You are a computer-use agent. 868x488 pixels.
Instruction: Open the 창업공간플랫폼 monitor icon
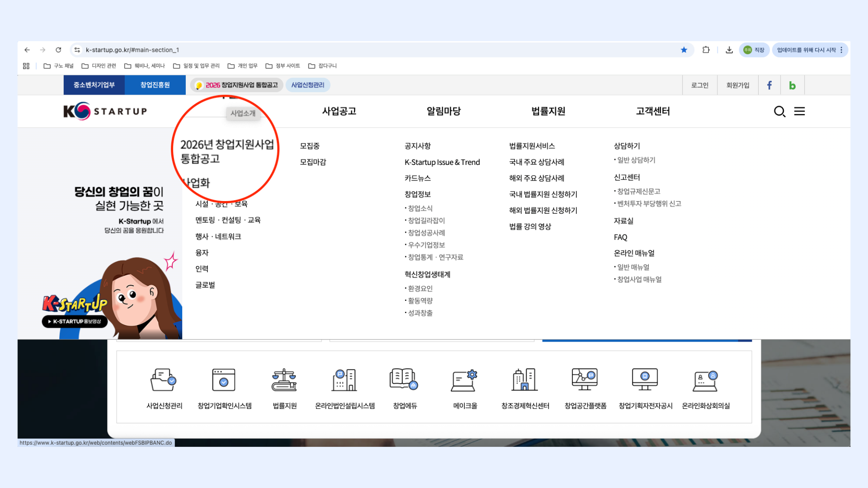(x=585, y=380)
